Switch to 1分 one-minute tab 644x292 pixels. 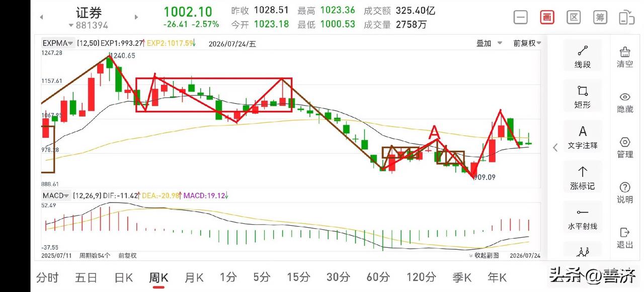pos(228,277)
